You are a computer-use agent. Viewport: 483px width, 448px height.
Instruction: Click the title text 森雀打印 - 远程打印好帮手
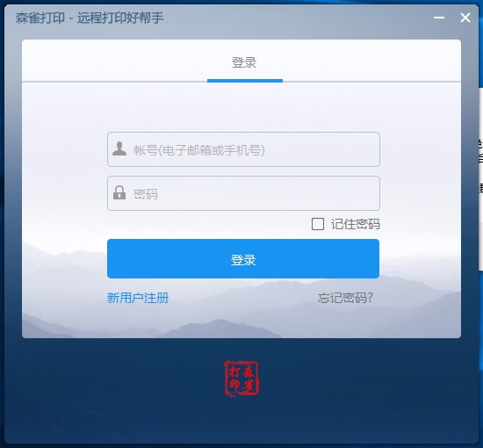tap(90, 18)
